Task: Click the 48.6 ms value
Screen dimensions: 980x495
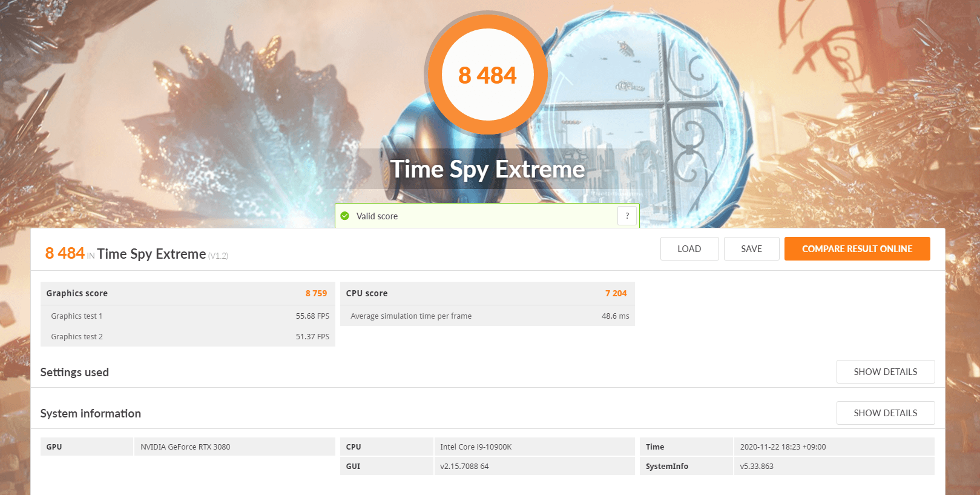Action: point(616,316)
